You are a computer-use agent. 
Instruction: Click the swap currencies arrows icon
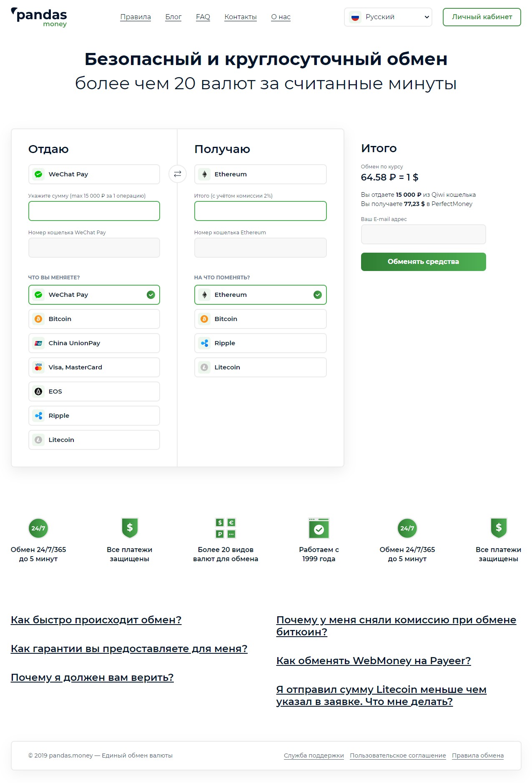177,174
